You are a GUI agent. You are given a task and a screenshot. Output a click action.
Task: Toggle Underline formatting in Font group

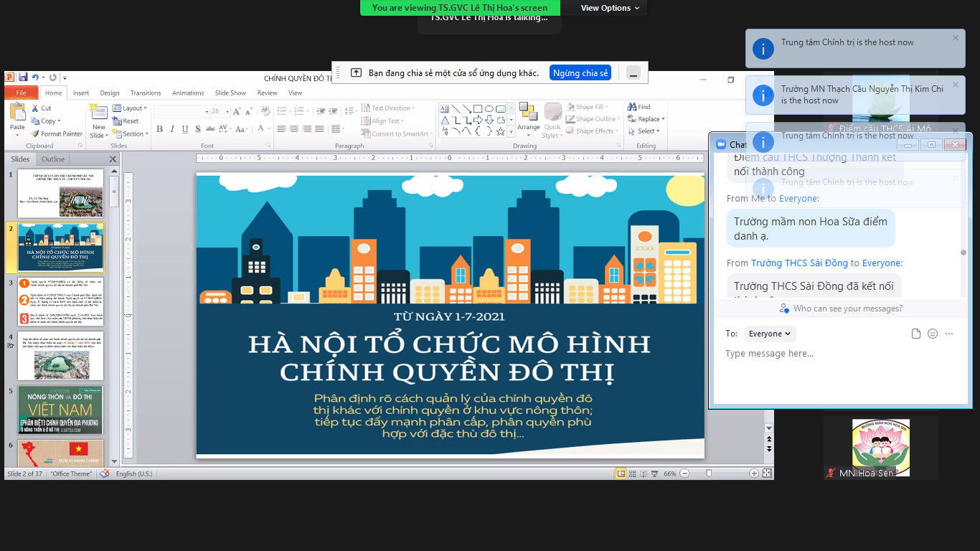(x=185, y=129)
